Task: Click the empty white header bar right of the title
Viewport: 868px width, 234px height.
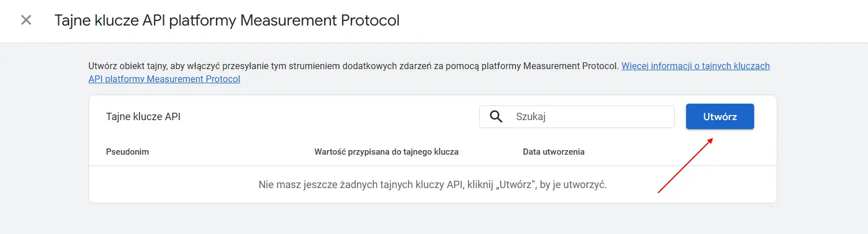Action: (623, 20)
